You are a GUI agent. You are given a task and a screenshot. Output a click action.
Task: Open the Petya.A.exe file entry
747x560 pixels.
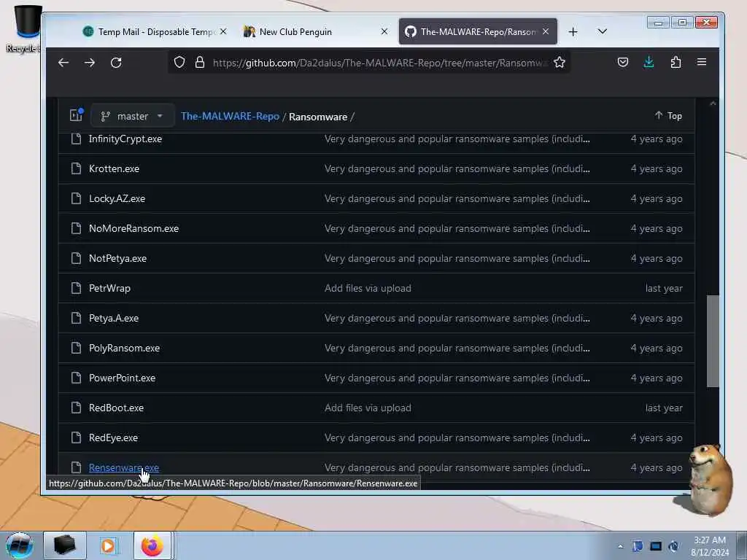[x=114, y=318]
